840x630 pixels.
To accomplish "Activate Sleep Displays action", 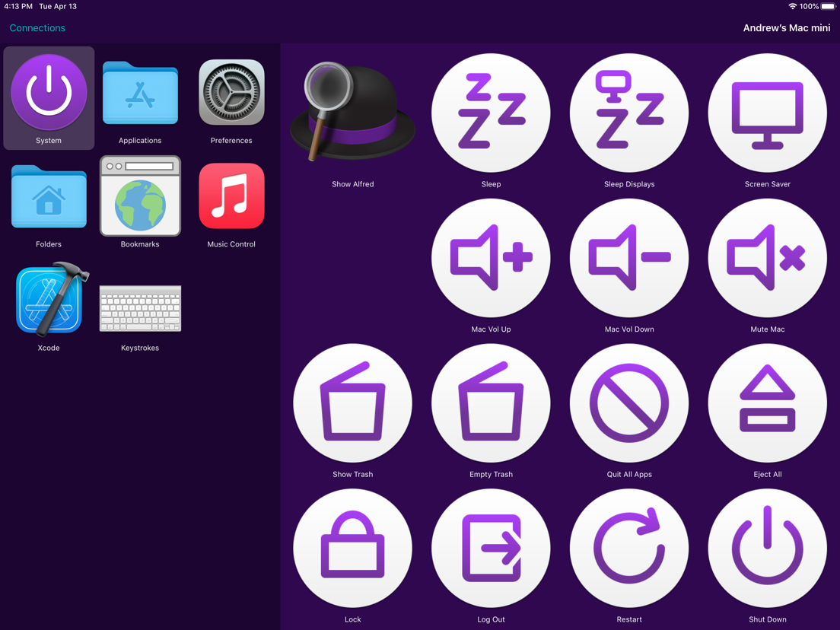I will (629, 113).
